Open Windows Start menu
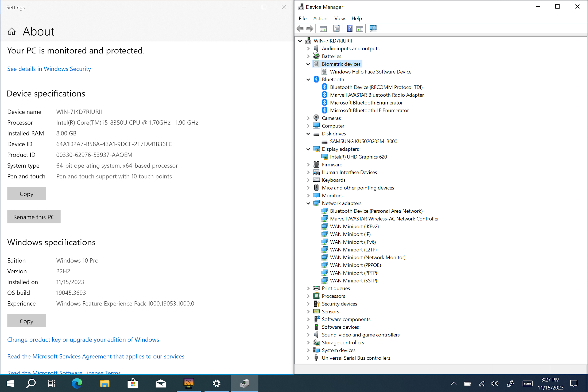Screen dimensions: 588x392 pos(10,384)
